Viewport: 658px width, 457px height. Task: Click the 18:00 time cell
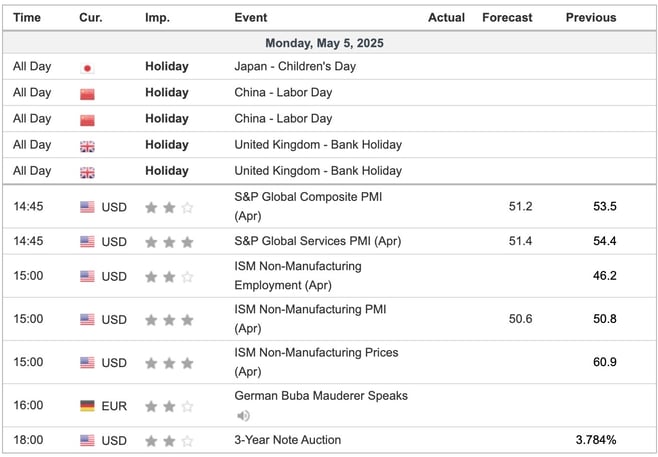tap(28, 440)
